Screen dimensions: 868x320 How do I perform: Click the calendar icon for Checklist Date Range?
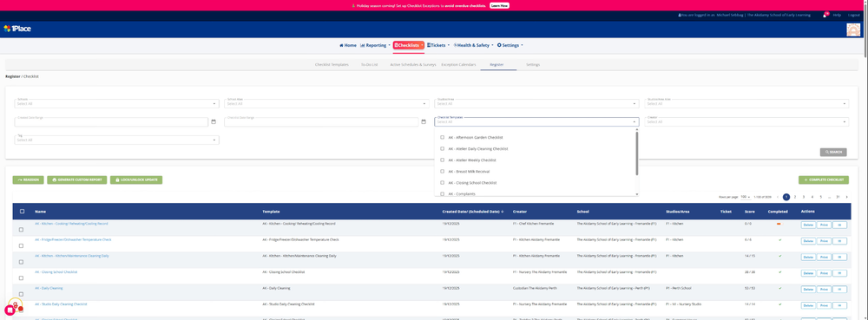pyautogui.click(x=424, y=121)
